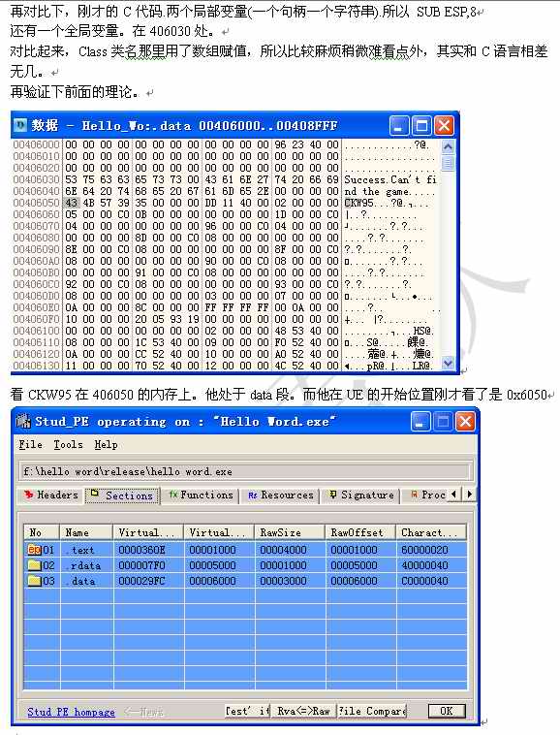Select the Signature tab
Image resolution: width=560 pixels, height=735 pixels.
(361, 495)
